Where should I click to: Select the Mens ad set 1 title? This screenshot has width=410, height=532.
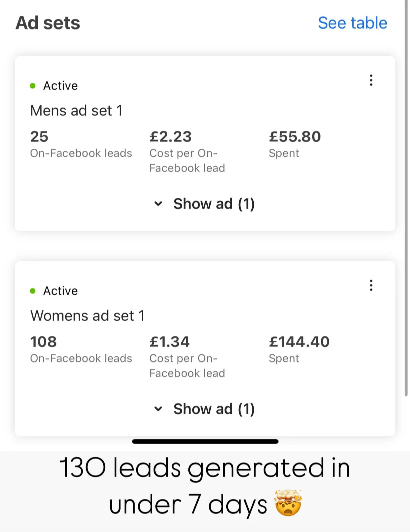[x=76, y=111]
